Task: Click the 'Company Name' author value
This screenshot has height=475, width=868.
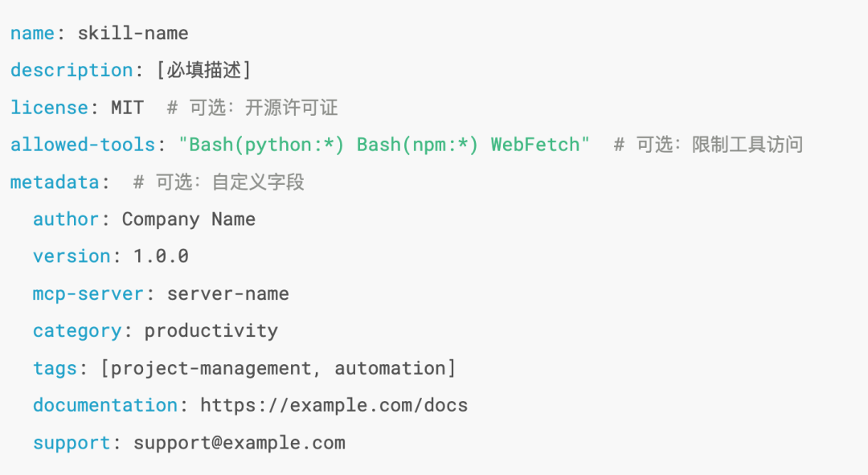Action: tap(188, 219)
